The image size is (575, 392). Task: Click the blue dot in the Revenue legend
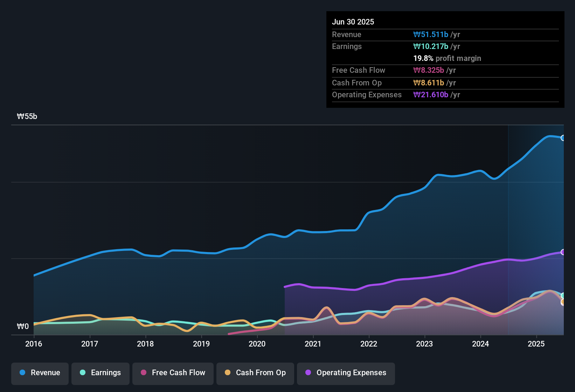click(x=22, y=373)
